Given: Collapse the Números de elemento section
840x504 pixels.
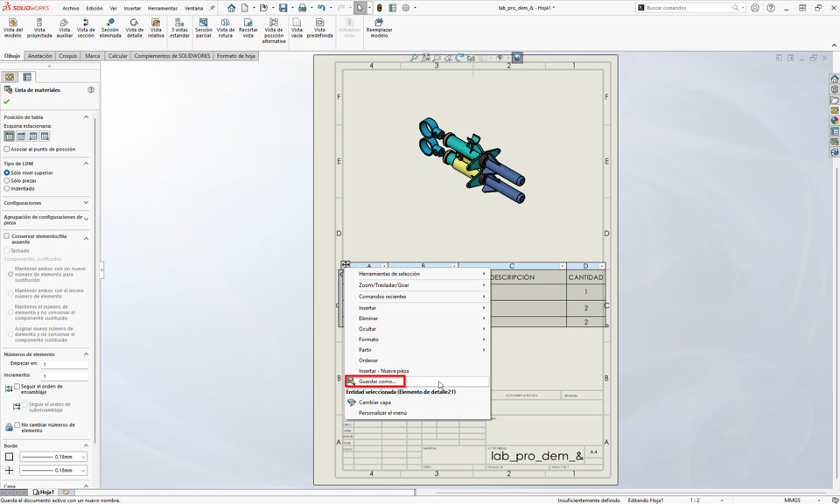Looking at the screenshot, I should click(x=86, y=354).
